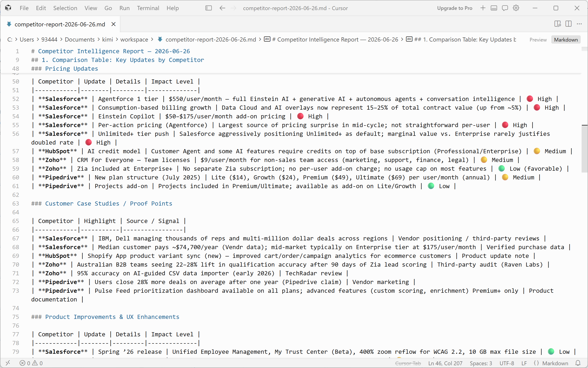Go back using the left arrow

222,8
